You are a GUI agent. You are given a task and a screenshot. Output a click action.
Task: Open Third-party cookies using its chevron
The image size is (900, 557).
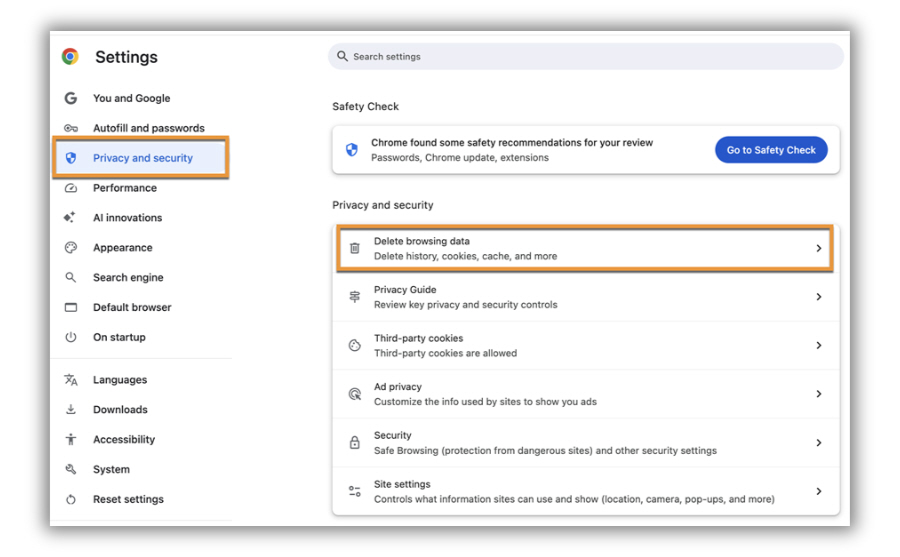818,345
